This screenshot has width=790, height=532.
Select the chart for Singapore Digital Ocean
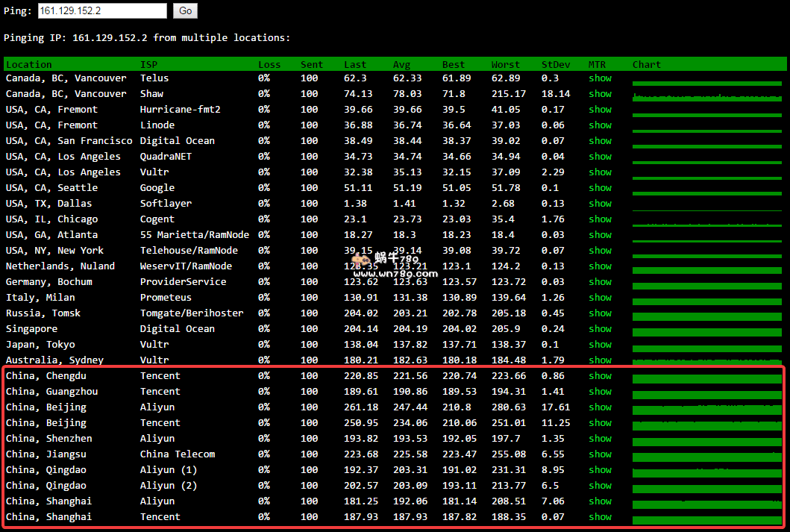[x=706, y=330]
